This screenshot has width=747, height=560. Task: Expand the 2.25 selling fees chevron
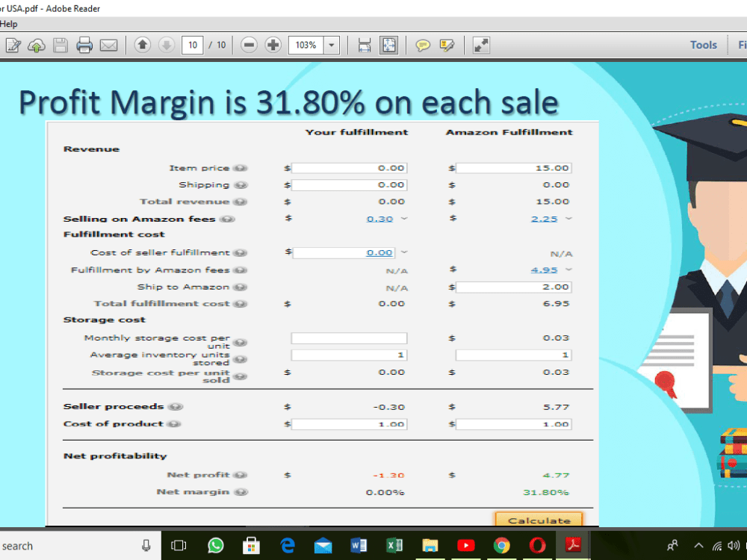(568, 219)
